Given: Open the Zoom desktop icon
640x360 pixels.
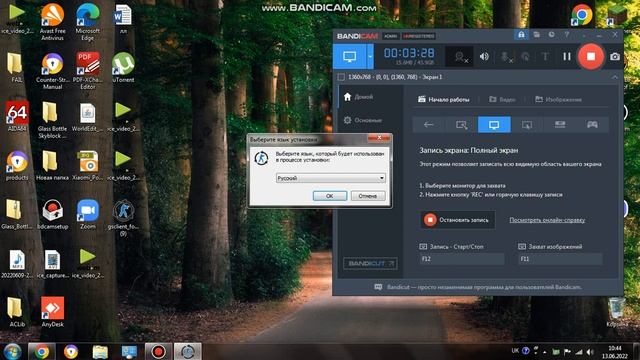Looking at the screenshot, I should 88,214.
